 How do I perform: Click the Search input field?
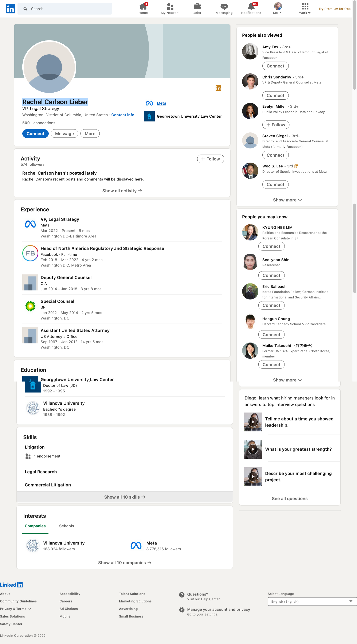point(65,9)
